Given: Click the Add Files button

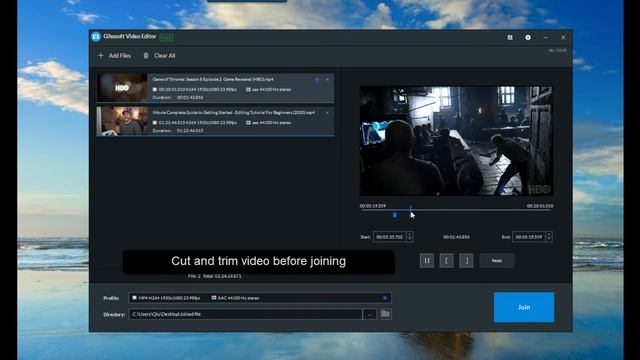Looking at the screenshot, I should pos(114,56).
